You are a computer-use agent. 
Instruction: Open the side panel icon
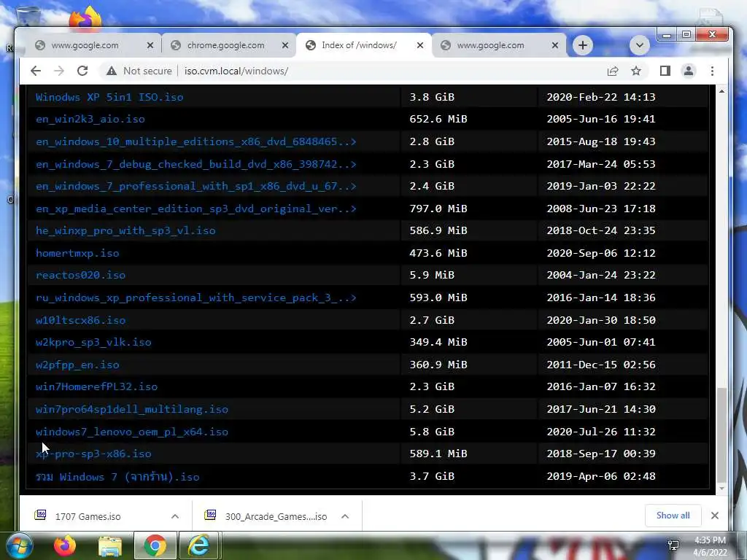(x=665, y=71)
